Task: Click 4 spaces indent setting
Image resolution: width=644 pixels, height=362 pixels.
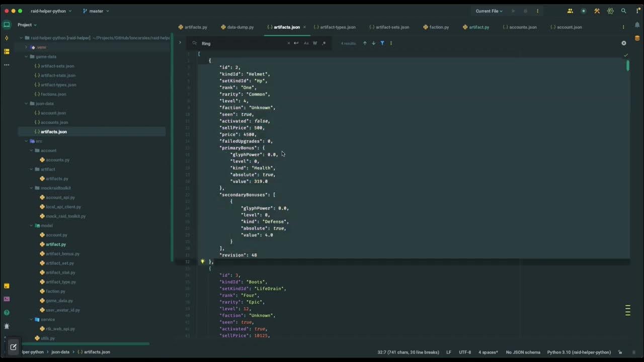Action: point(488,352)
